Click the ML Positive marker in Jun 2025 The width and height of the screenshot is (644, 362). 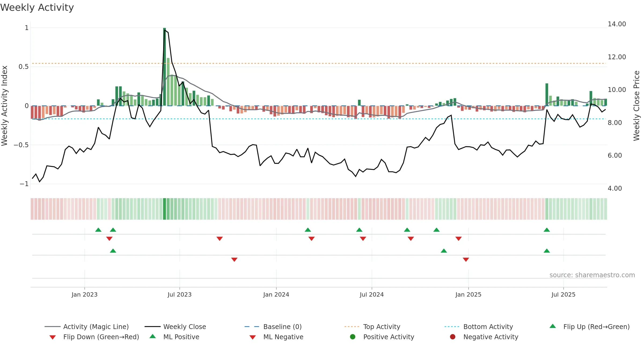pos(547,251)
